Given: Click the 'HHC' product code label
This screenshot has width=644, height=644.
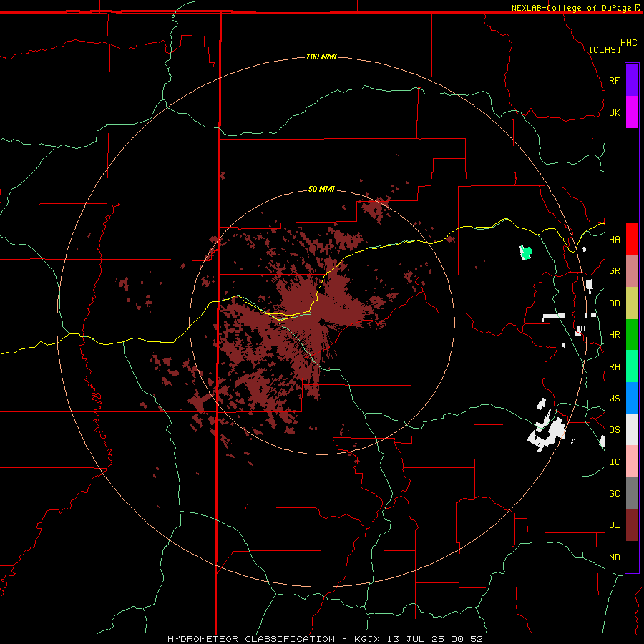Looking at the screenshot, I should pyautogui.click(x=628, y=43).
